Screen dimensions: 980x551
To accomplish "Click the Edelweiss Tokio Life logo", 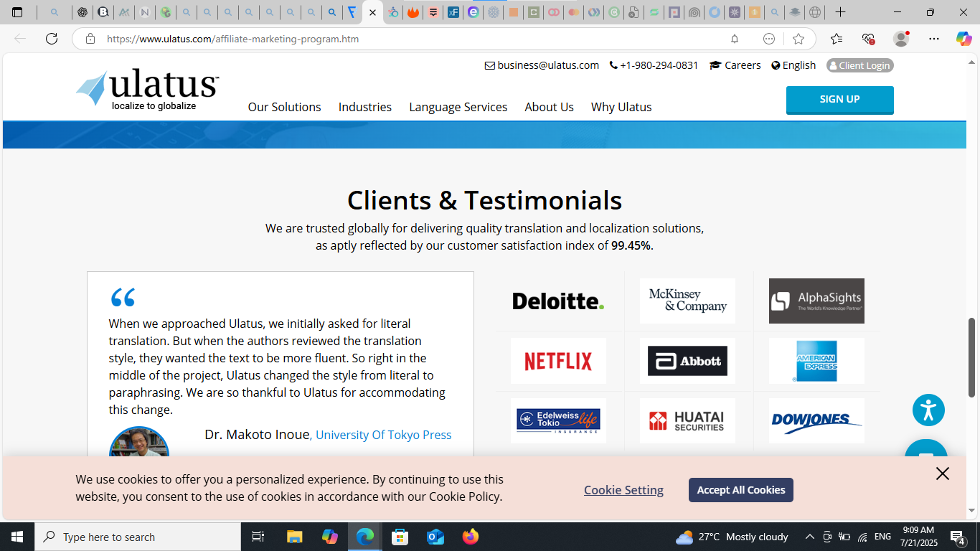I will 558,420.
